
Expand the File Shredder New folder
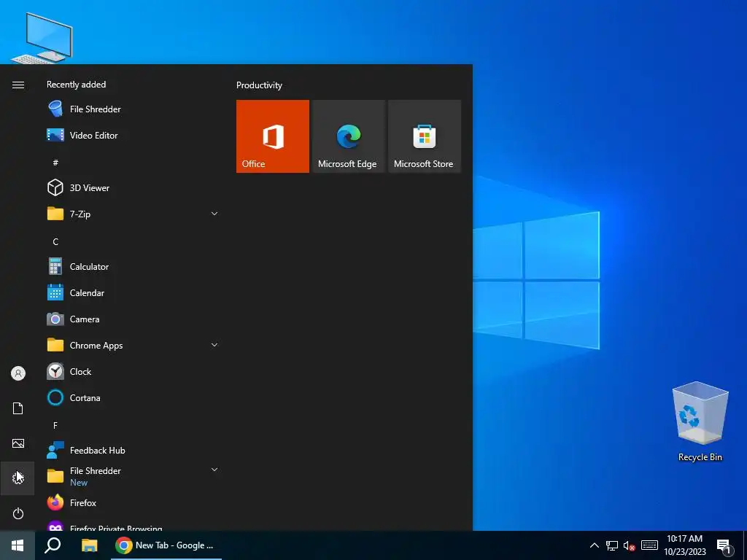coord(133,476)
